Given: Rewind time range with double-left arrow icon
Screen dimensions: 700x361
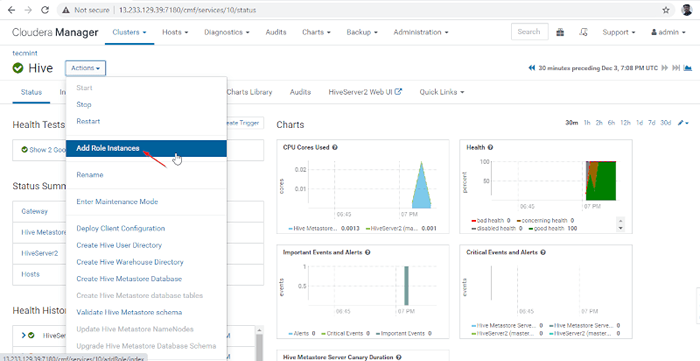Looking at the screenshot, I should pyautogui.click(x=531, y=68).
